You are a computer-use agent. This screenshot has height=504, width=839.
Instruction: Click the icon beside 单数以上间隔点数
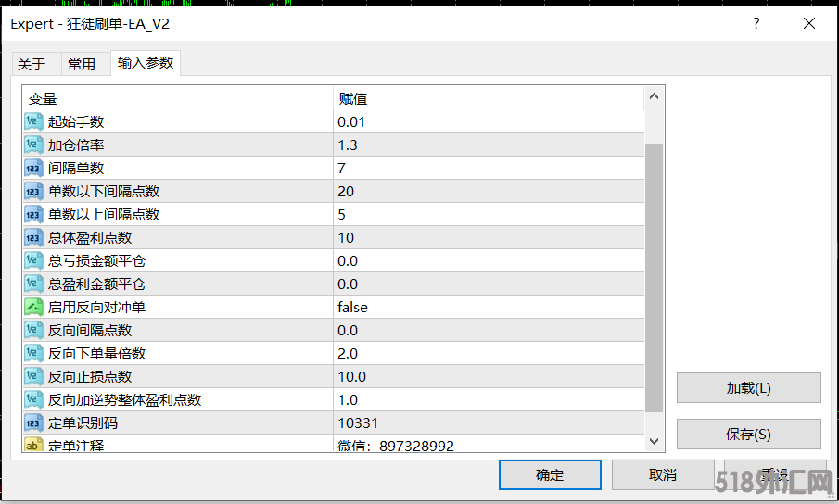pyautogui.click(x=33, y=214)
